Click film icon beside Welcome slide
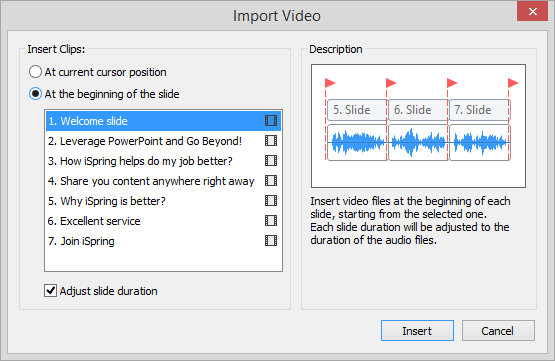Screen dimensions: 555x361 tap(271, 121)
